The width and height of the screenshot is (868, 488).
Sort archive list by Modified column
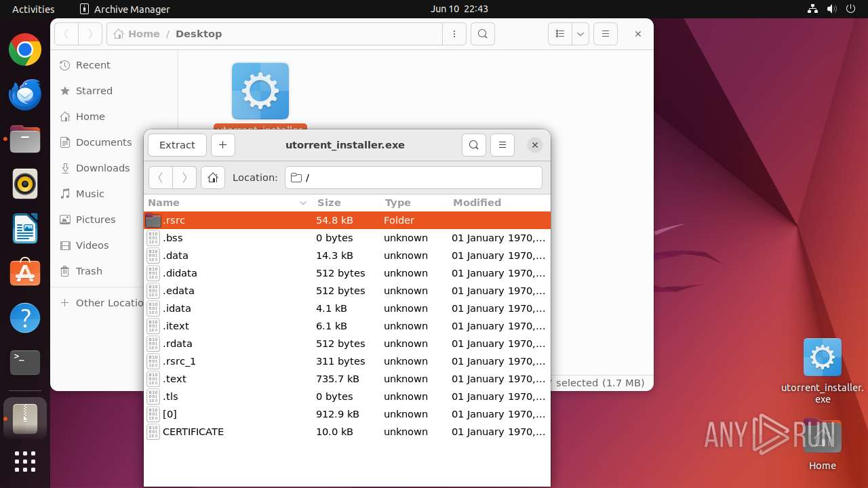click(499, 203)
